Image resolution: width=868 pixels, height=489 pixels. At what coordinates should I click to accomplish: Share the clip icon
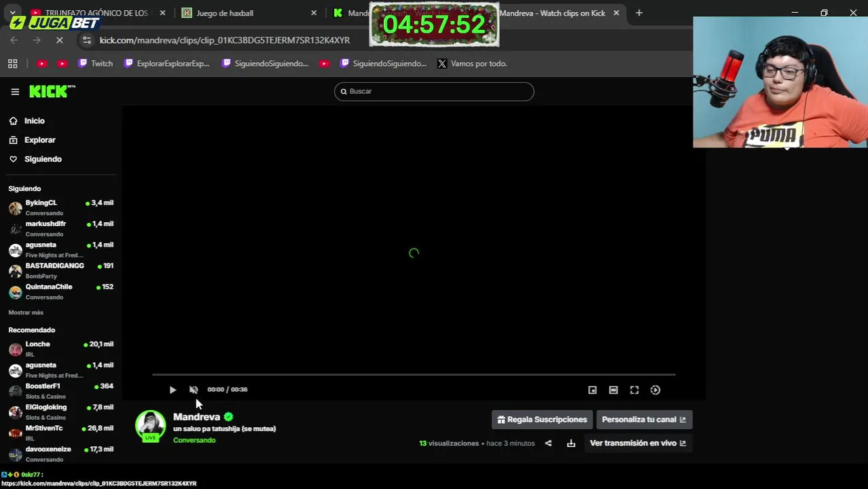click(548, 443)
